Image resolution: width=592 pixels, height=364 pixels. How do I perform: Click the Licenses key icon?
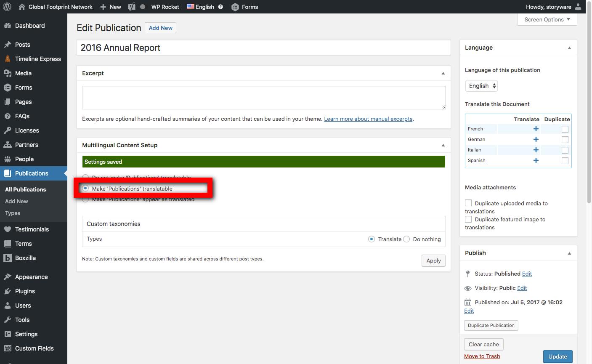(7, 130)
